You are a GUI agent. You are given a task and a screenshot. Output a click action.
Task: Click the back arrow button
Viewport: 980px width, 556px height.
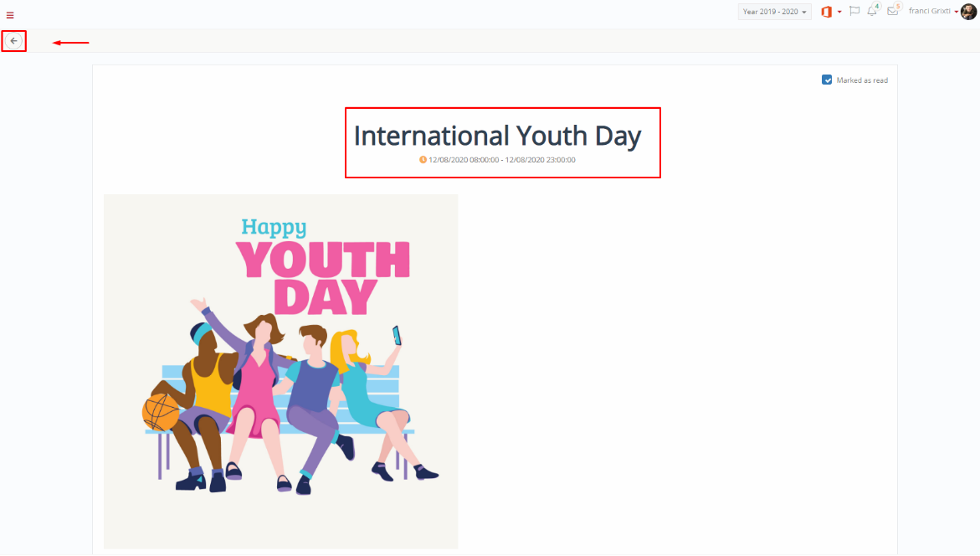13,41
